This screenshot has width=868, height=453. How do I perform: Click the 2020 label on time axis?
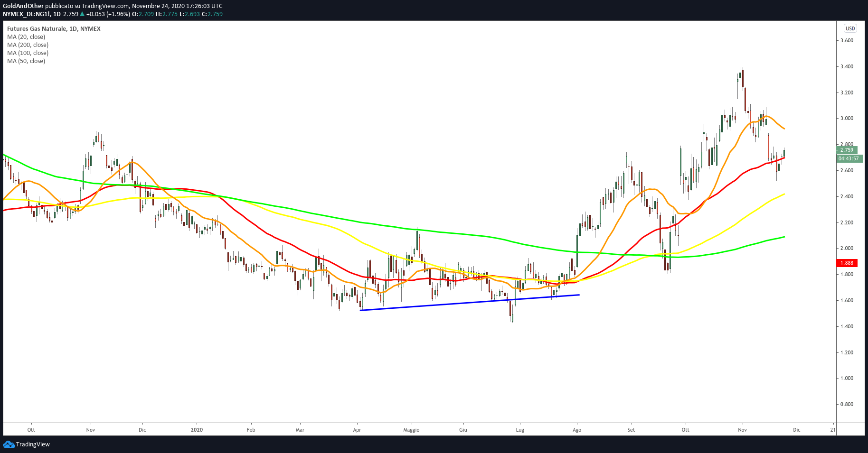click(x=197, y=430)
